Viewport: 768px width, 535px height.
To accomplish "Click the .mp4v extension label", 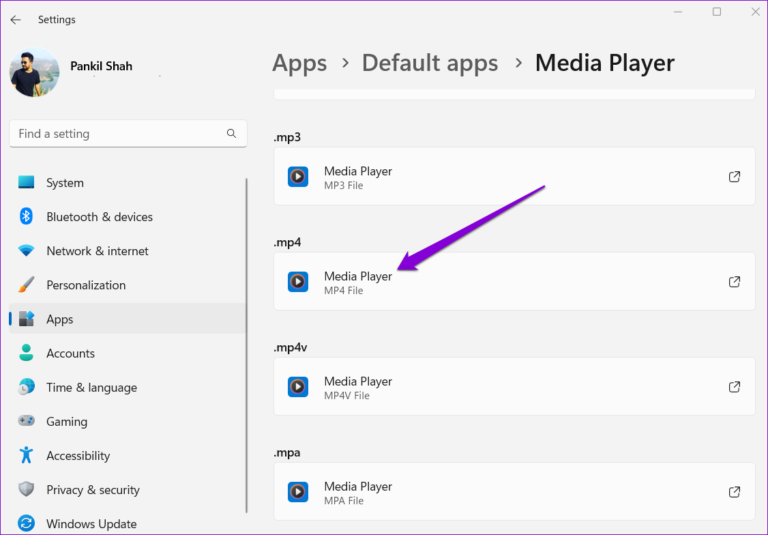I will click(x=290, y=347).
